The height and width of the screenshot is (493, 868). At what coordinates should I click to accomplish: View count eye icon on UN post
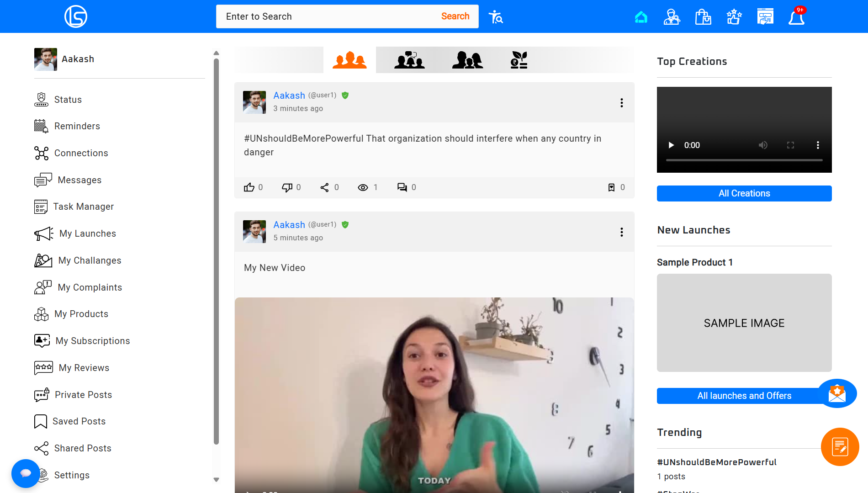(x=363, y=187)
